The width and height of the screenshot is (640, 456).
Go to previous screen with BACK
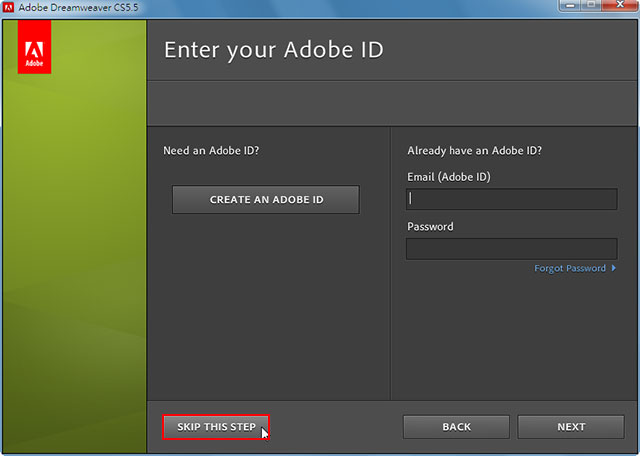tap(456, 427)
